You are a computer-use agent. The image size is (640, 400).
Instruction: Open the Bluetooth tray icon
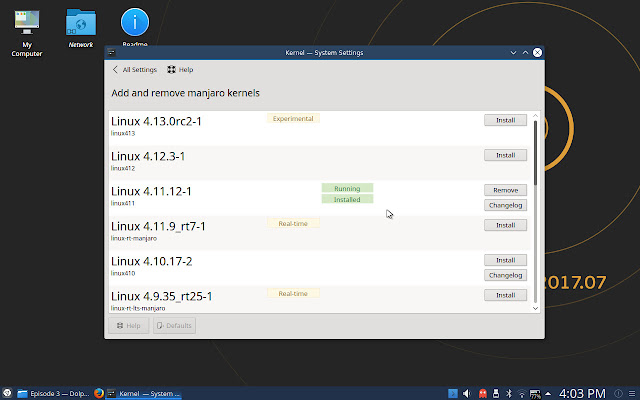[x=509, y=393]
